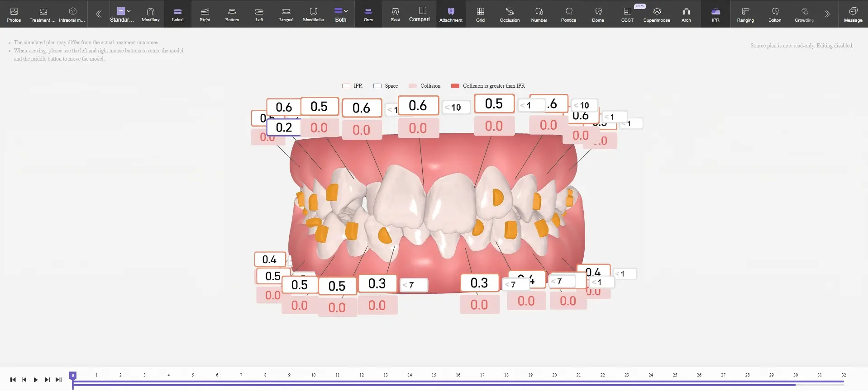Open the Comparison tool

[422, 14]
